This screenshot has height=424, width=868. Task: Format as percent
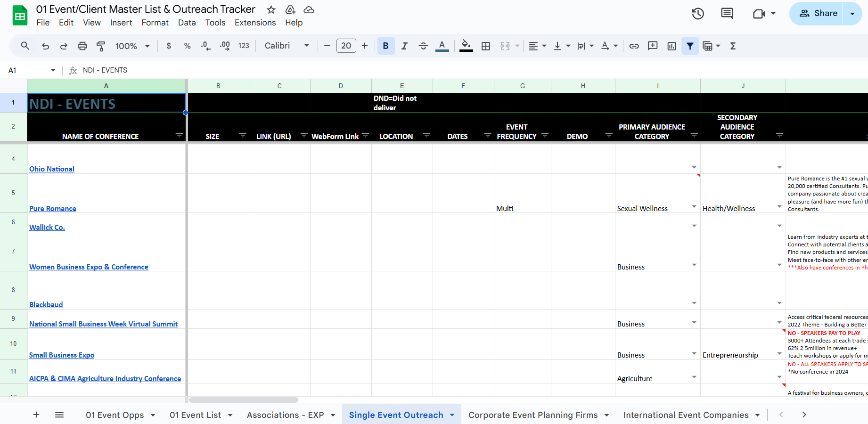(187, 46)
